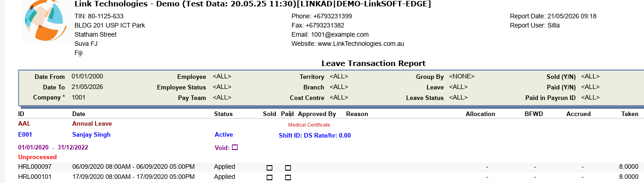Click the Group By NONE value
Screen dimensions: 644x183
pos(462,77)
